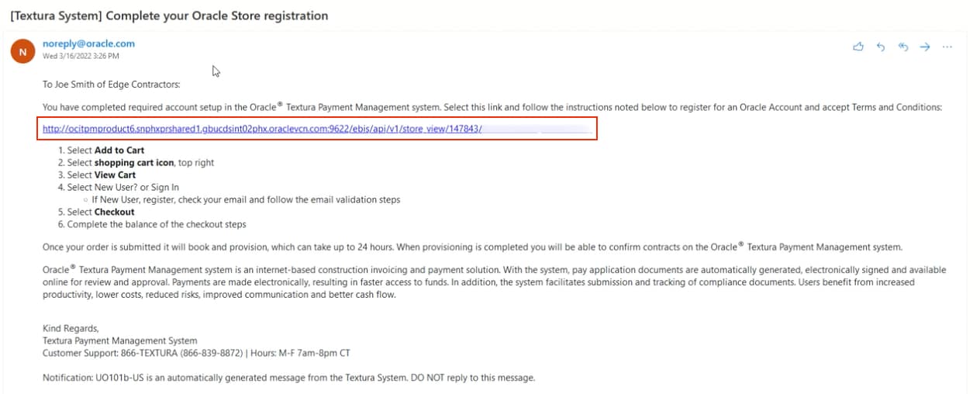Click 'Complete the balance of the checkout steps'
This screenshot has height=394, width=980.
point(157,225)
